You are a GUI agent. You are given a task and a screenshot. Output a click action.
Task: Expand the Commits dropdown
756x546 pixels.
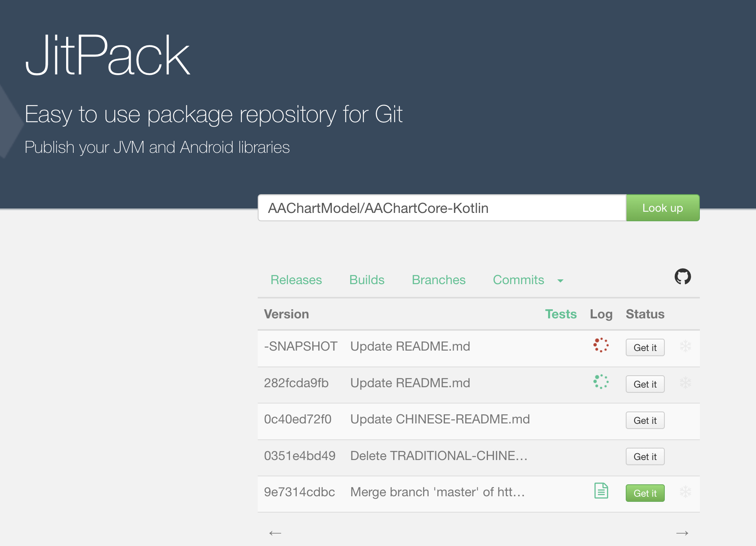(518, 280)
